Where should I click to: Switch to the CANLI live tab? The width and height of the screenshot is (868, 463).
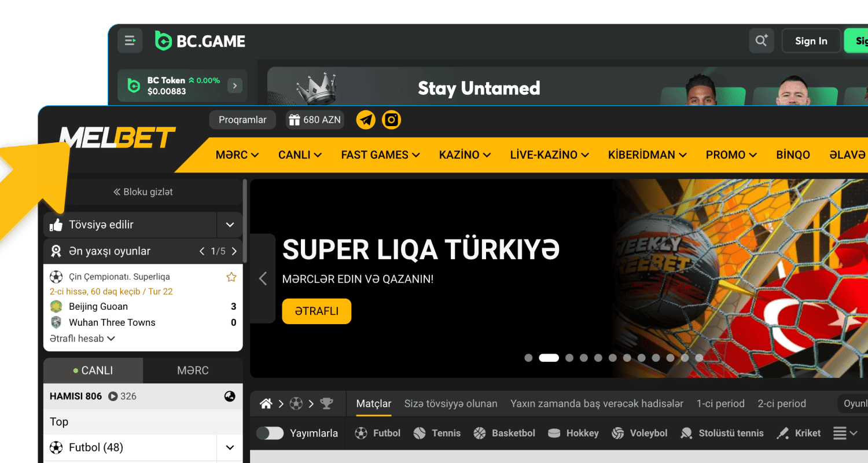(93, 370)
